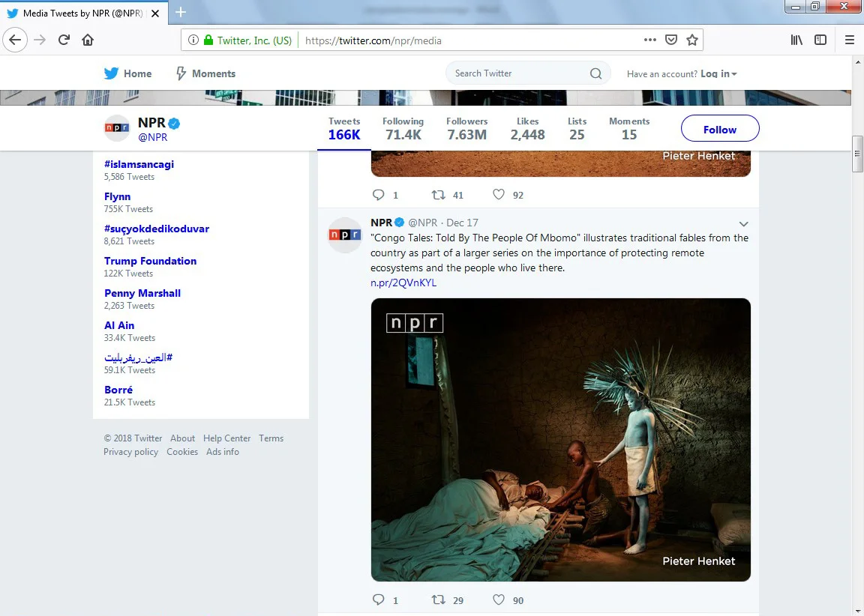Open the n.pr/2QVnKYL link
Screen dimensions: 864x616
403,283
